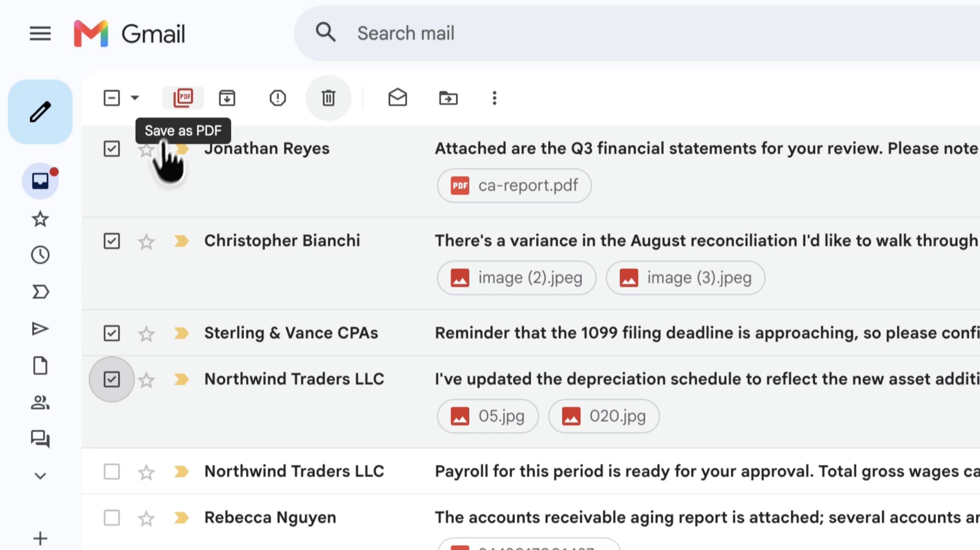Check Rebecca Nguyen email checkbox
The image size is (980, 550).
click(111, 518)
